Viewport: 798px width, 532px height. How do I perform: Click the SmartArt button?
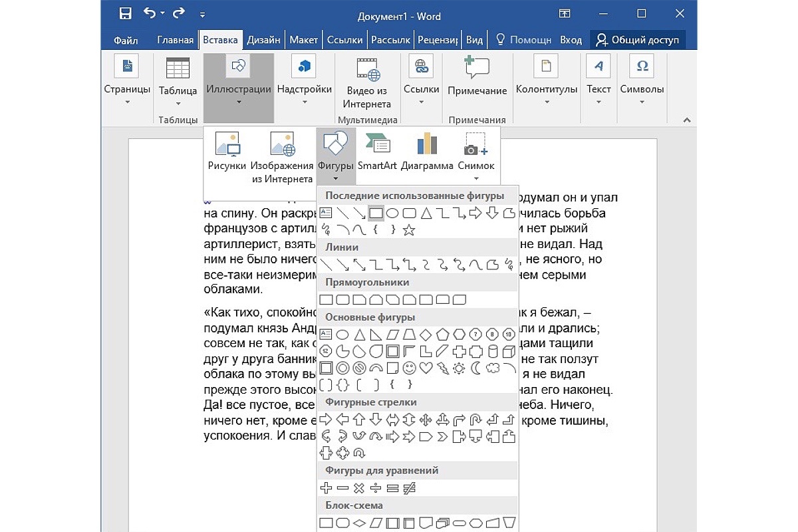click(x=377, y=152)
